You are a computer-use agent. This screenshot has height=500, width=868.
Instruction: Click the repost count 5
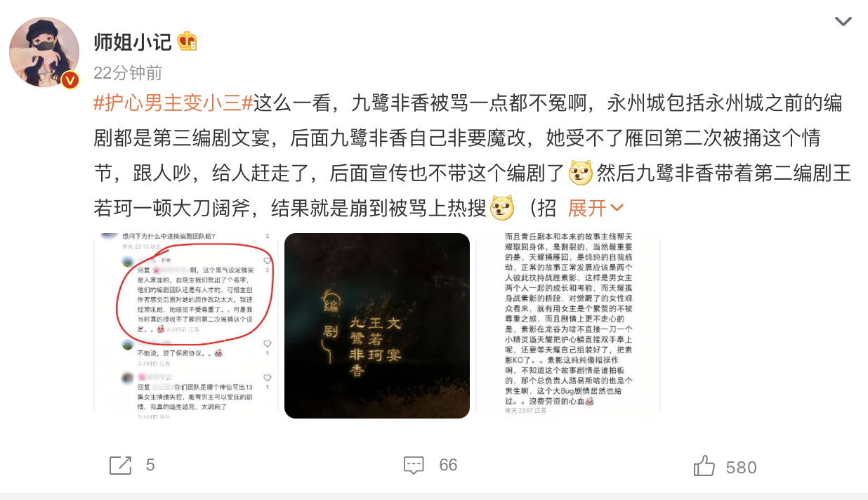tap(150, 465)
